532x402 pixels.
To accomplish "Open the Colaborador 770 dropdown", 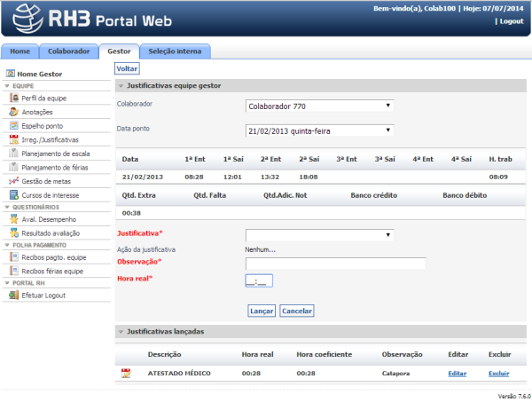I will (x=319, y=106).
